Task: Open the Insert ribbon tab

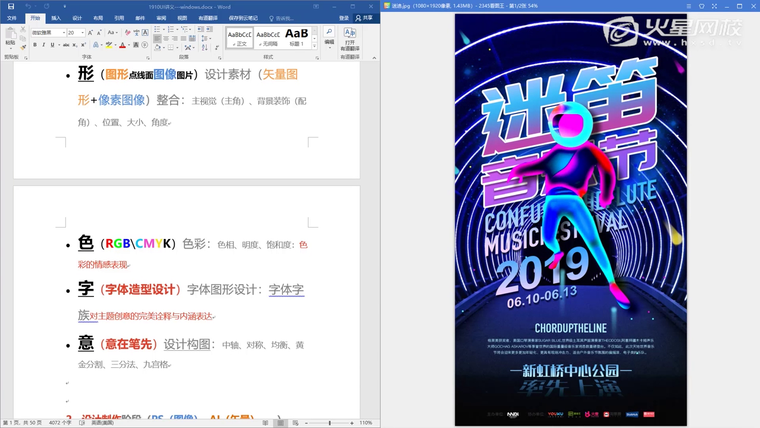Action: (56, 18)
